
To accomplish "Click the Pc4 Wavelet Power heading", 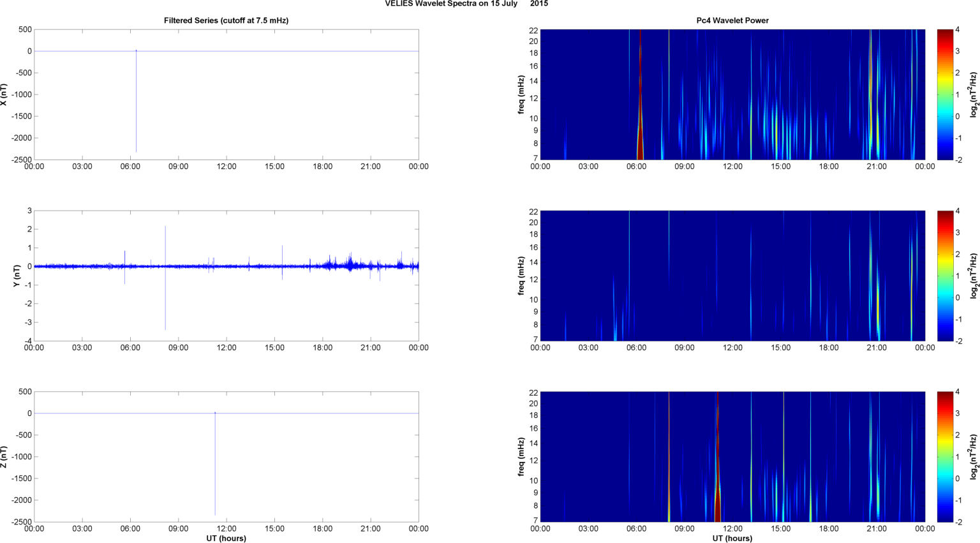I will [732, 20].
